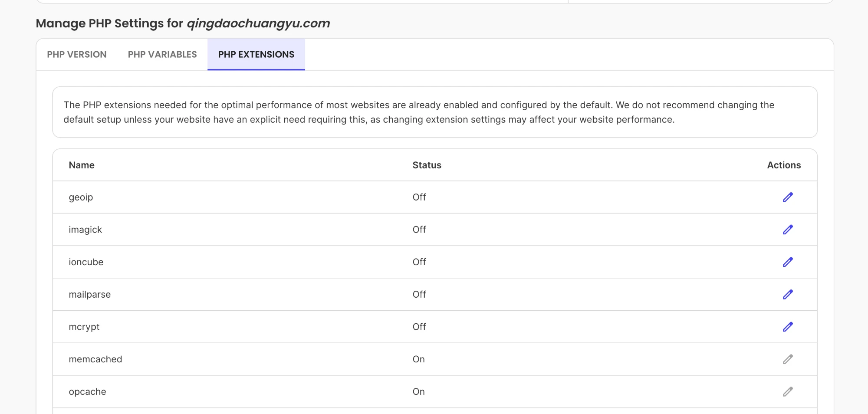Click the greyed opcache edit pencil
Image resolution: width=868 pixels, height=414 pixels.
tap(788, 391)
